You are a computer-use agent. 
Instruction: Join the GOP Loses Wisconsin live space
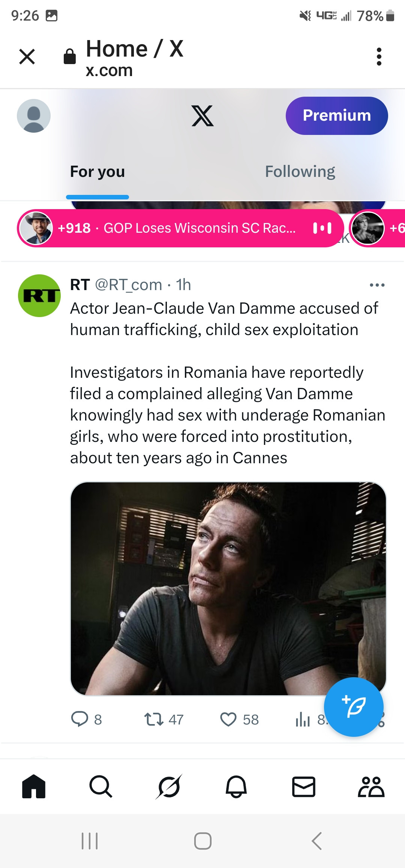point(180,228)
